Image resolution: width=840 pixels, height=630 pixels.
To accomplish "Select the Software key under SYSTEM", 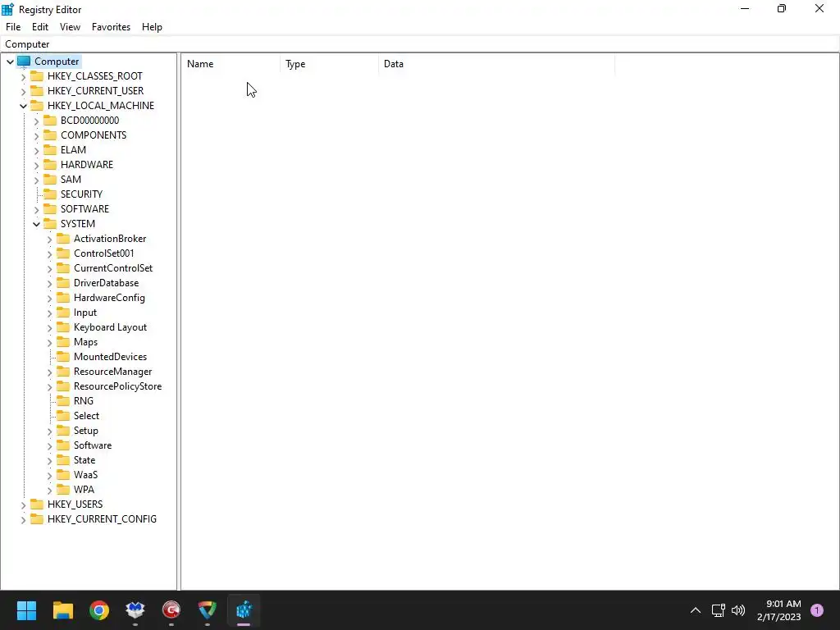I will pyautogui.click(x=93, y=445).
